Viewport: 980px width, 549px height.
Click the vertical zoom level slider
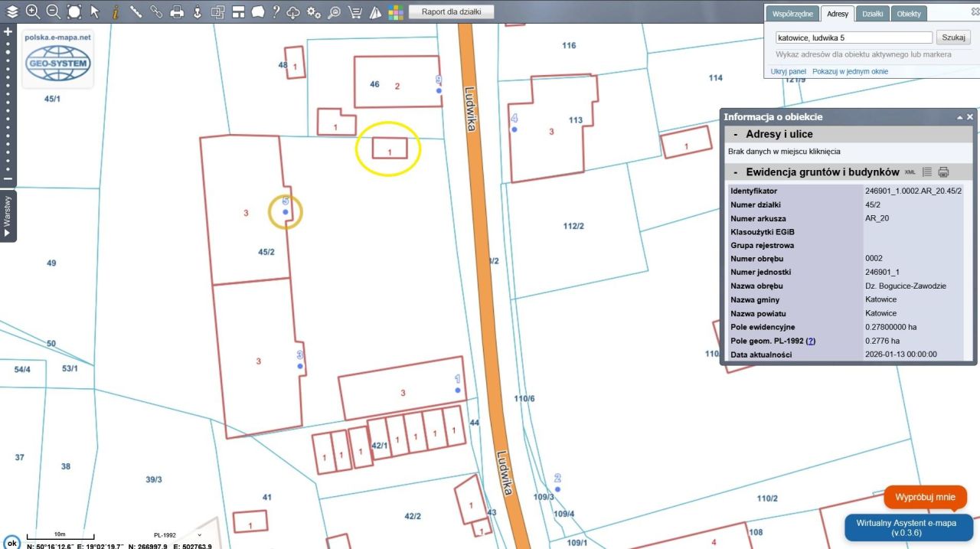coord(8,105)
